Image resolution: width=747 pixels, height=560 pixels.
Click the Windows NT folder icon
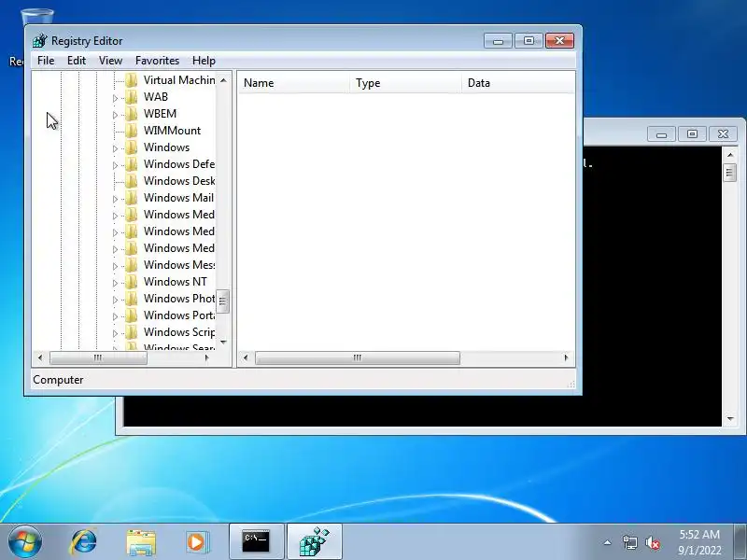click(x=132, y=282)
